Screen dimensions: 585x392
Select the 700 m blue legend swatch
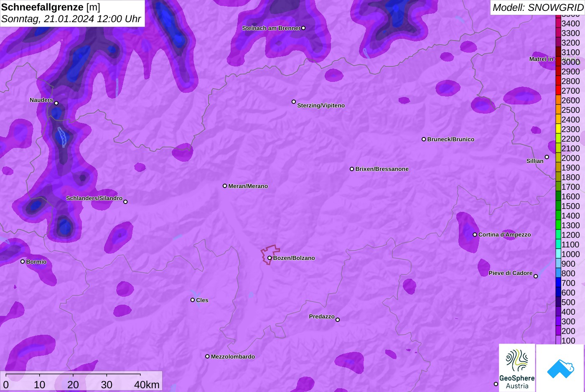coord(558,283)
